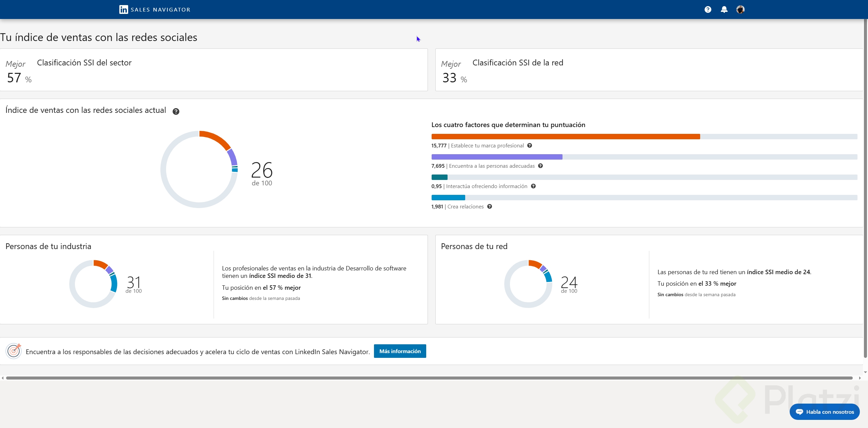
Task: Click info icon next to Crea relaciones
Action: [x=490, y=207]
